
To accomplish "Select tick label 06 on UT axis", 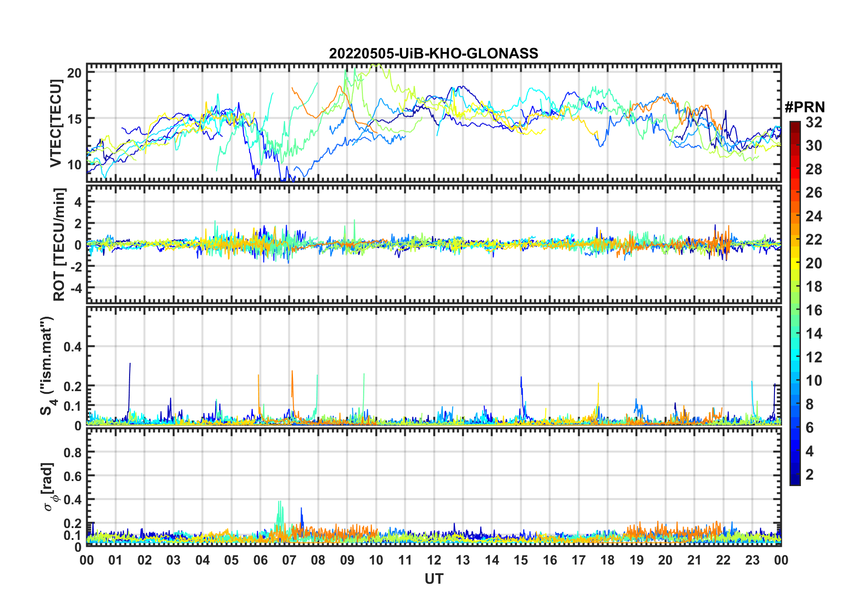I will 260,560.
